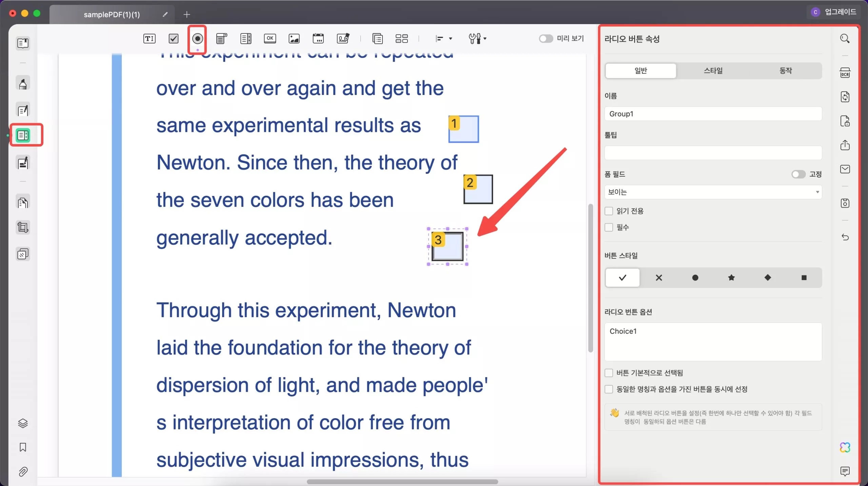
Task: Select the Signature Field tool
Action: 343,38
